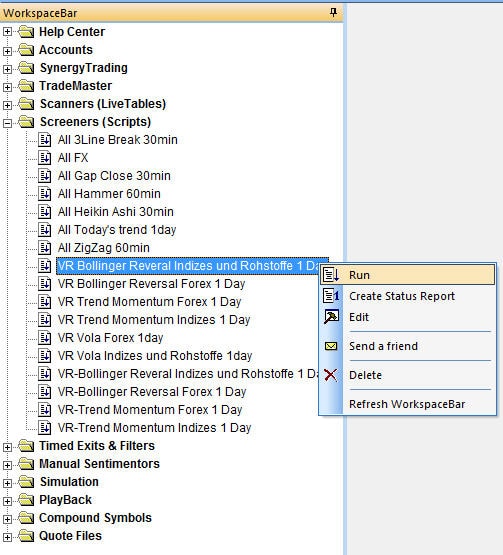Click script icon beside All ZigZag 60min
The width and height of the screenshot is (503, 555).
tap(45, 247)
